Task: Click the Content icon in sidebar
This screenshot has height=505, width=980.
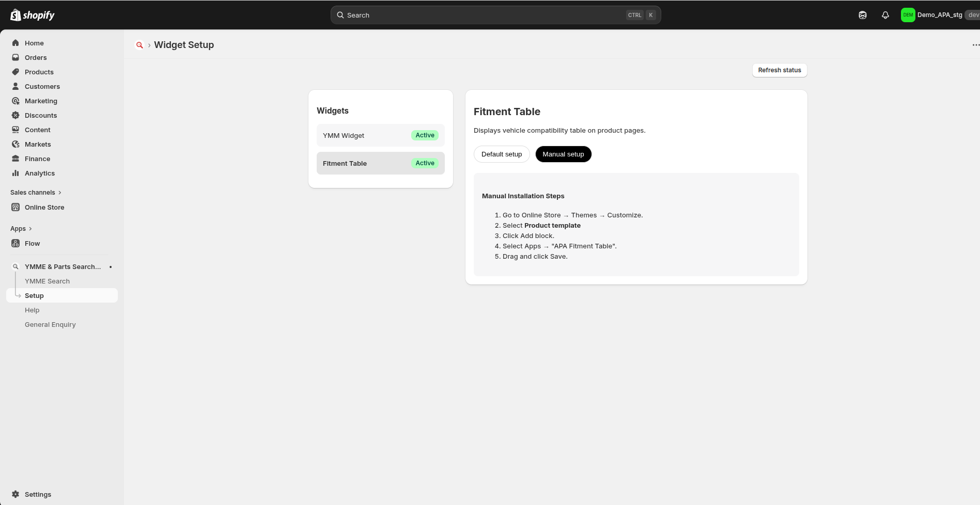Action: [x=15, y=130]
